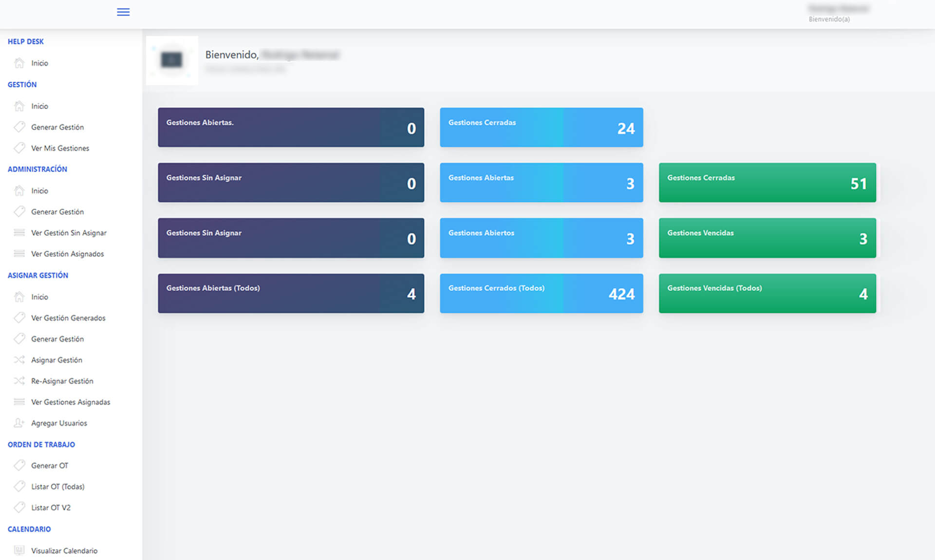Screen dimensions: 935x560
Task: Click list icon beside Ver Gestión Asignados
Action: [19, 253]
